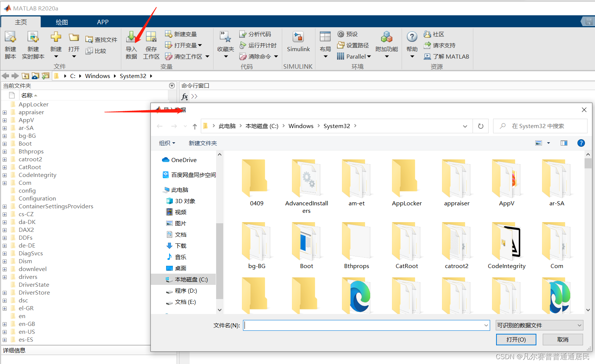
Task: Switch to the APP tab
Action: point(103,22)
